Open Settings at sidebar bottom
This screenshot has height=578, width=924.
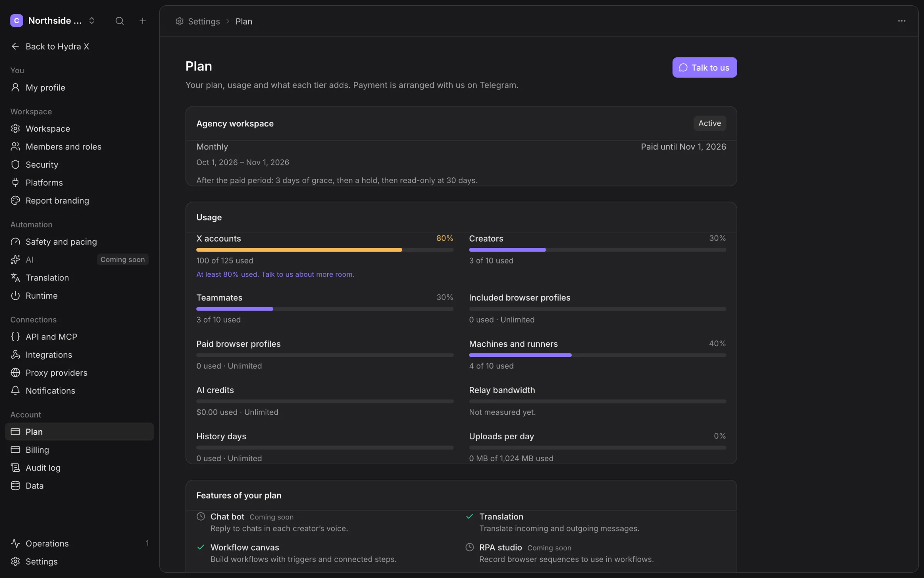pos(80,561)
